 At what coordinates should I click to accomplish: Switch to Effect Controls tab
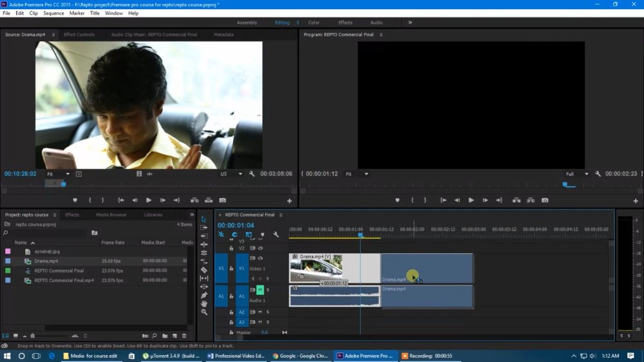[79, 35]
